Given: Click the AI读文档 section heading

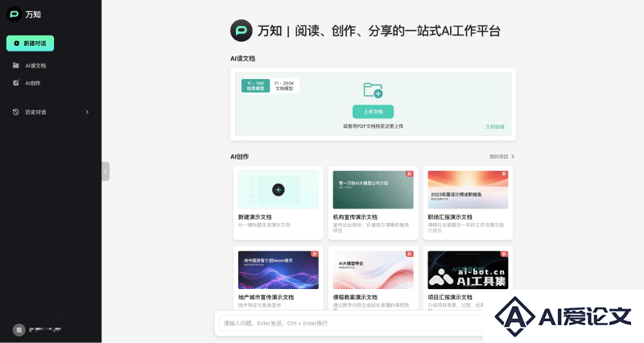Looking at the screenshot, I should point(242,58).
